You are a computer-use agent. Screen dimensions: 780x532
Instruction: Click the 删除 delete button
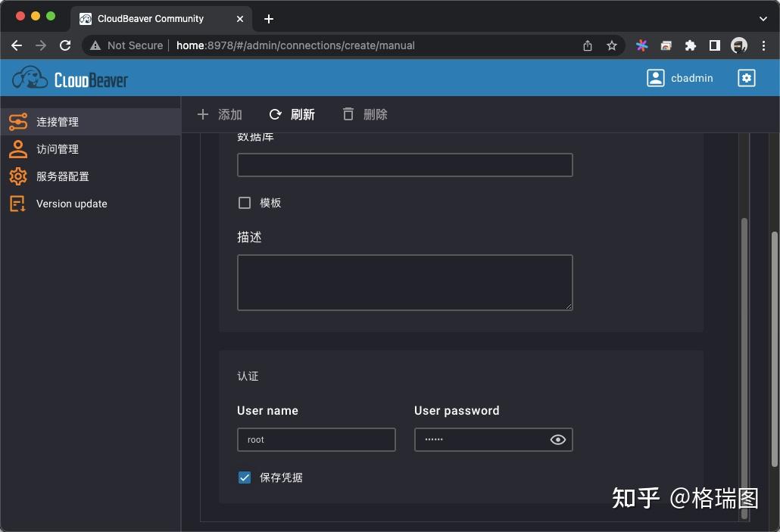pyautogui.click(x=365, y=114)
